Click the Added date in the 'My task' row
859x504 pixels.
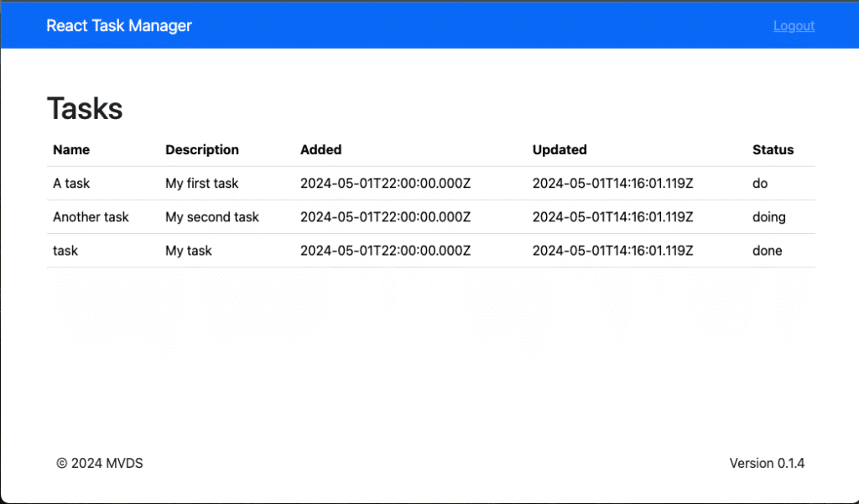coord(385,251)
